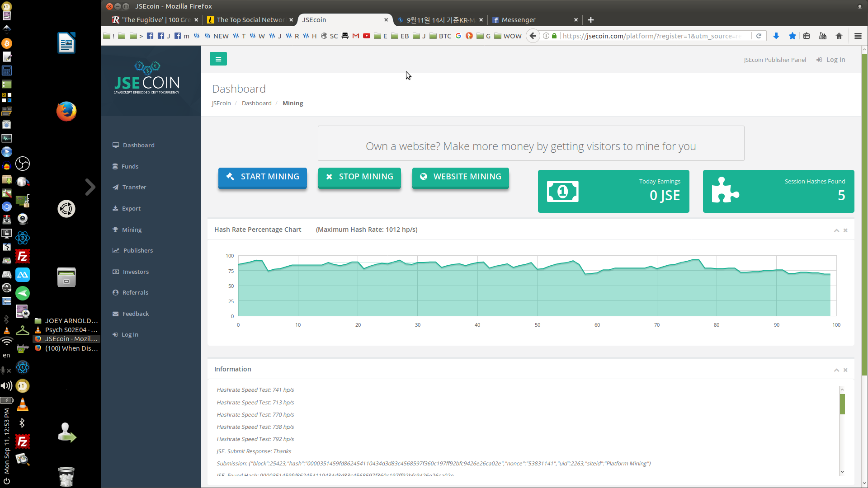Collapse the Hash Rate Percentage Chart panel
The width and height of the screenshot is (868, 488).
pyautogui.click(x=836, y=230)
